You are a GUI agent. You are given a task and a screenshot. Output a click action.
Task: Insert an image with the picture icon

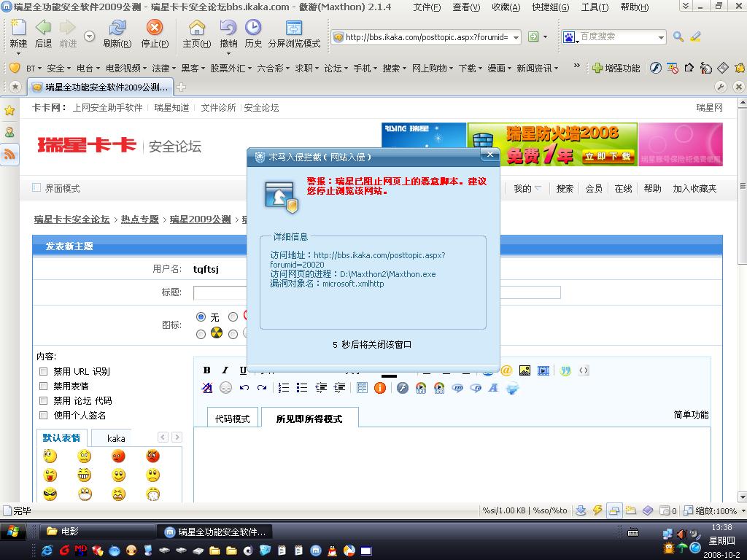point(525,370)
